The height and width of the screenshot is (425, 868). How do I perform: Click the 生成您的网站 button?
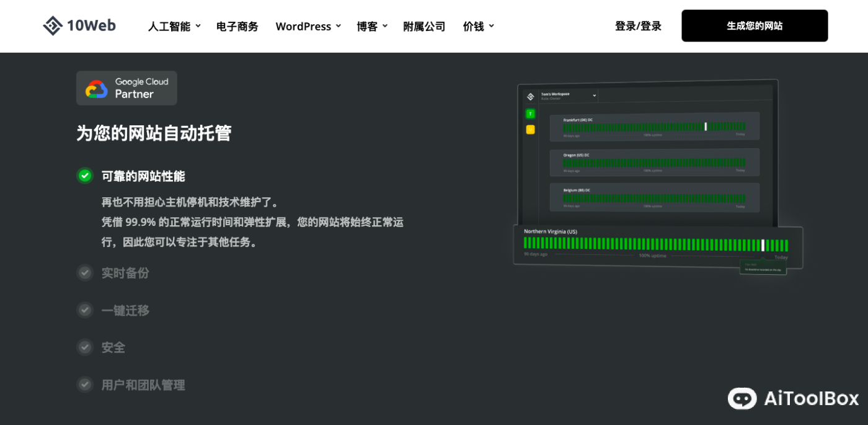(754, 25)
